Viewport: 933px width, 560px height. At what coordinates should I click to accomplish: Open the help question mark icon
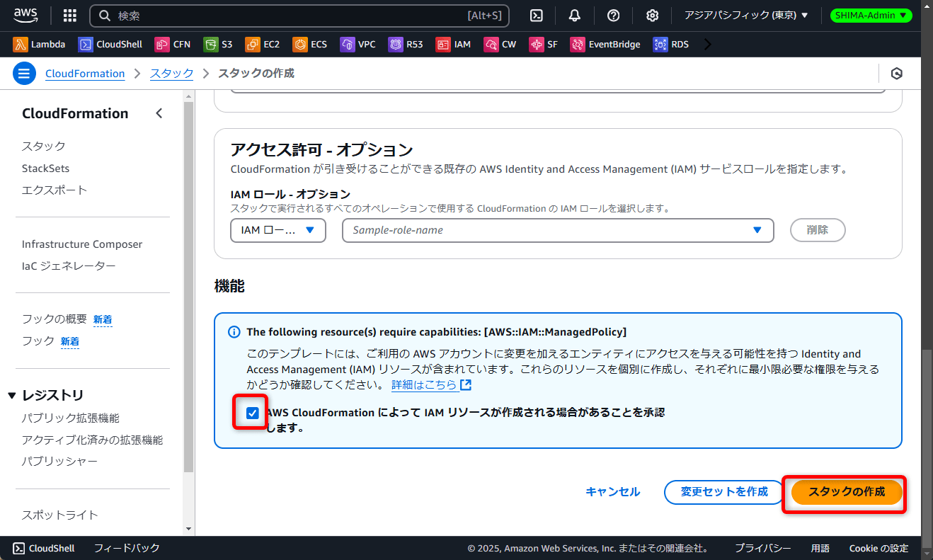tap(614, 16)
